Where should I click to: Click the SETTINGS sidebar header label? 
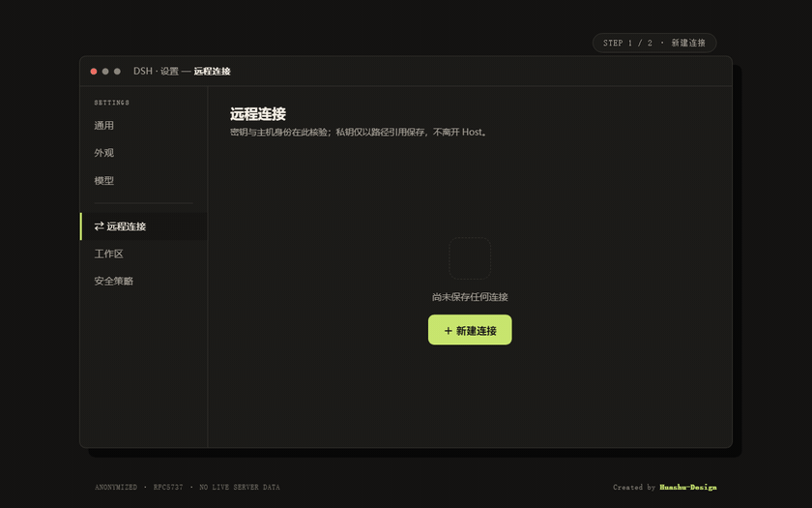pos(112,103)
